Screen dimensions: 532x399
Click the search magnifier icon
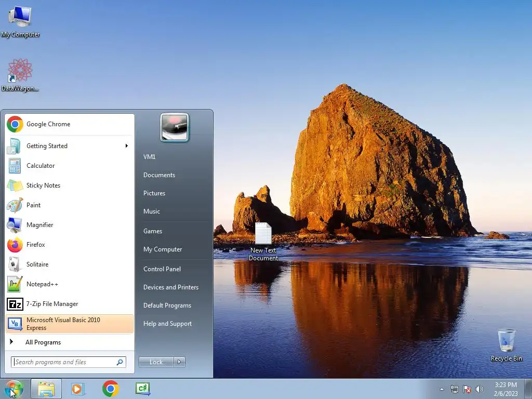click(x=120, y=362)
